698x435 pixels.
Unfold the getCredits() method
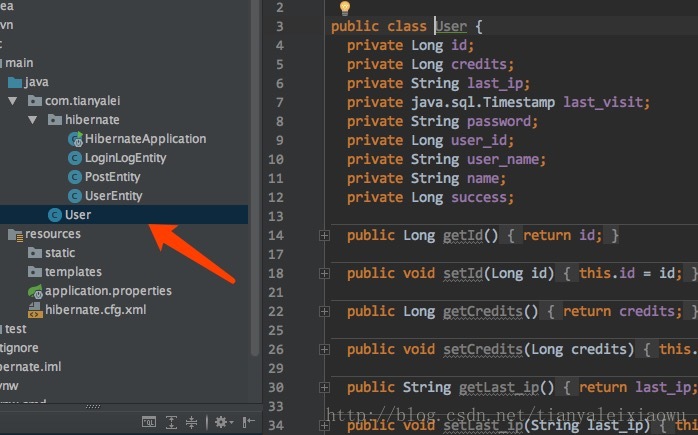point(325,311)
